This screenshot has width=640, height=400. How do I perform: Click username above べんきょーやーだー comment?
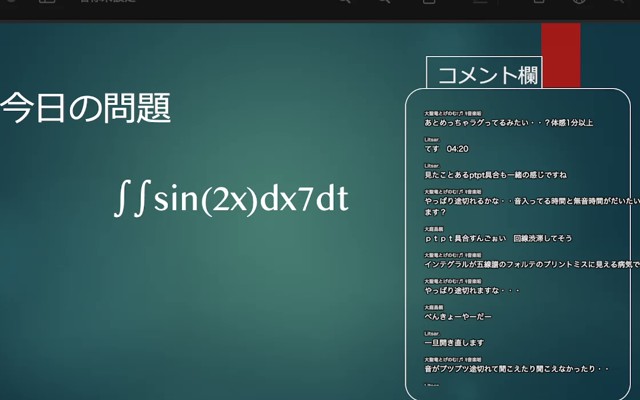(433, 307)
